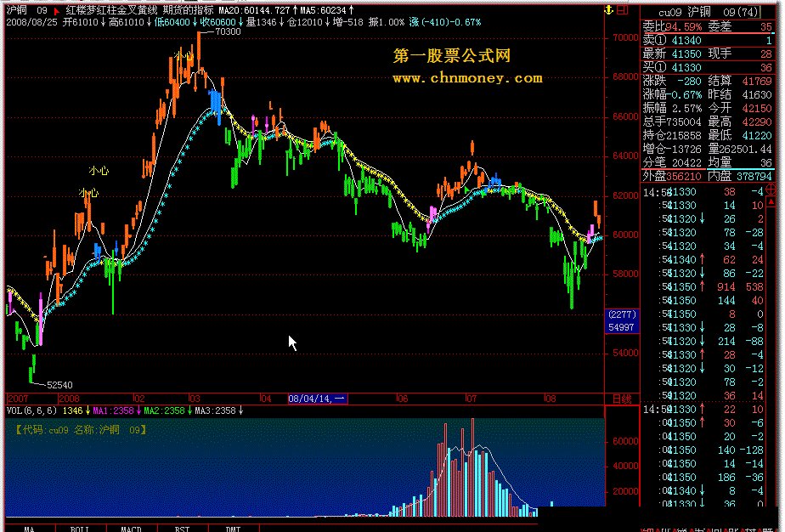Click the 结算 41769 settlement value
The height and width of the screenshot is (532, 785).
[741, 81]
